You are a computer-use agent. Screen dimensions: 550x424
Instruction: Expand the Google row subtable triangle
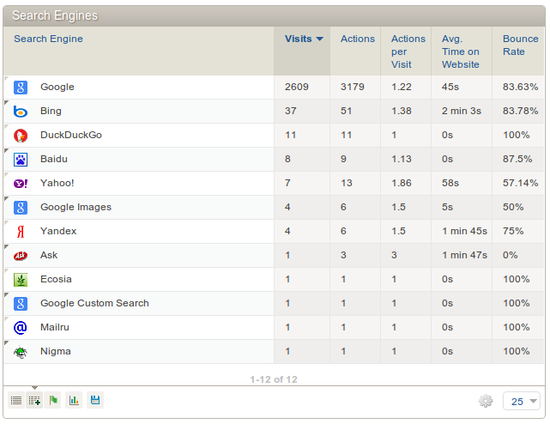(6, 78)
